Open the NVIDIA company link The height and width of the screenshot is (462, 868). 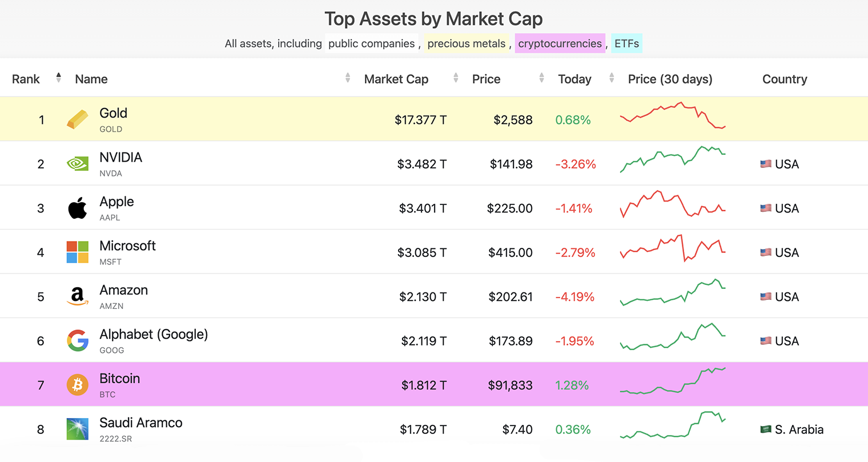point(120,157)
